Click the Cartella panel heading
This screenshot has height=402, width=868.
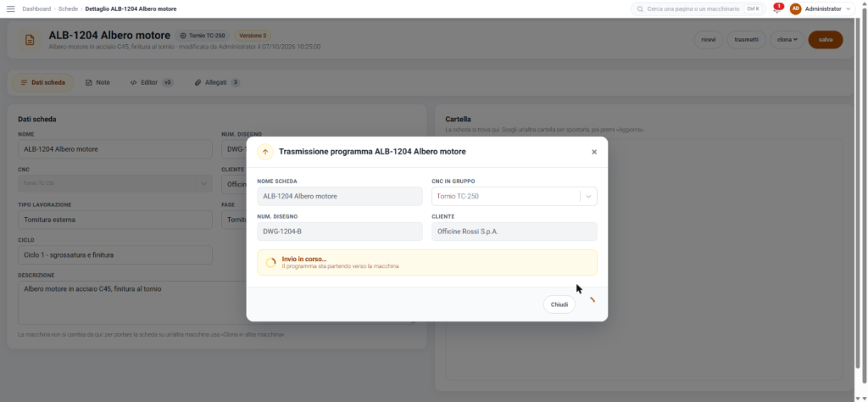click(458, 119)
